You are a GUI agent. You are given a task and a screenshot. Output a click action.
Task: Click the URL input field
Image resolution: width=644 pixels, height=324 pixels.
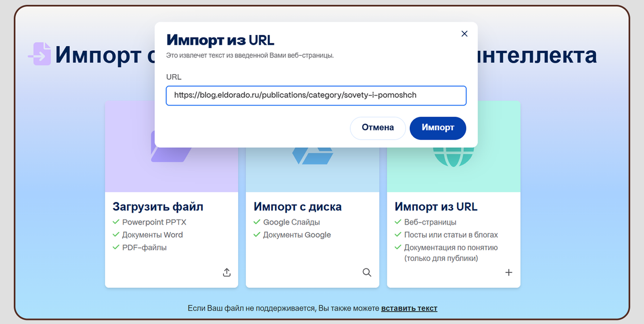316,96
